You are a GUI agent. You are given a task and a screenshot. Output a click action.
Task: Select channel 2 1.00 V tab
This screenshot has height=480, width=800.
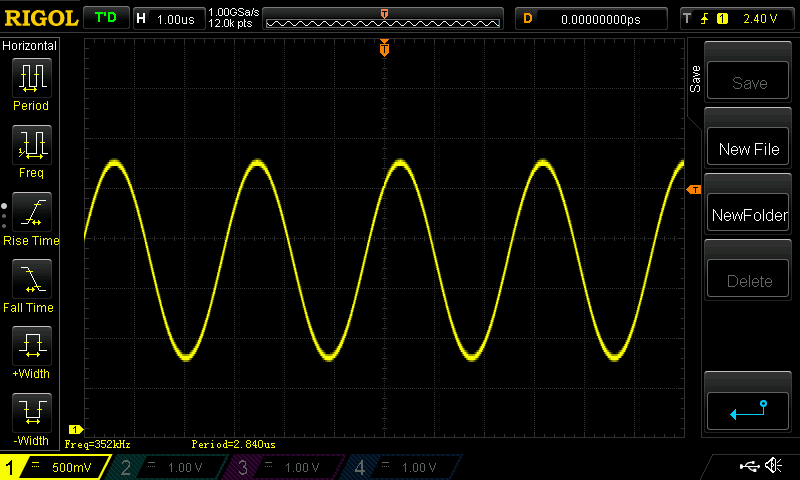pyautogui.click(x=166, y=467)
